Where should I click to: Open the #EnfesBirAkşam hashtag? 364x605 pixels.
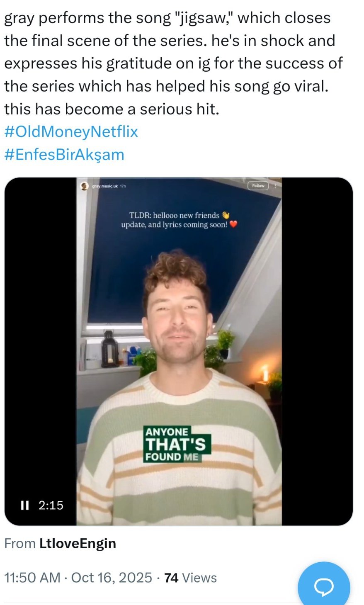[x=64, y=154]
